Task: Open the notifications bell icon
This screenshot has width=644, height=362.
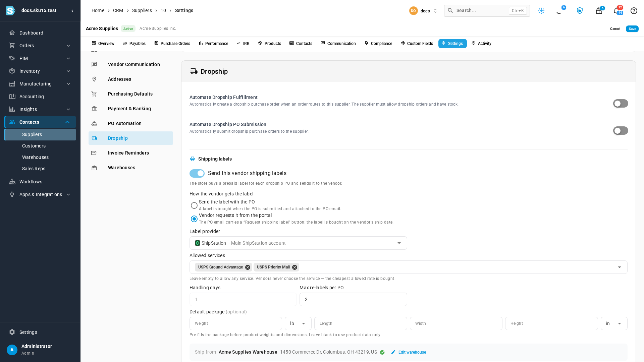Action: click(x=616, y=11)
